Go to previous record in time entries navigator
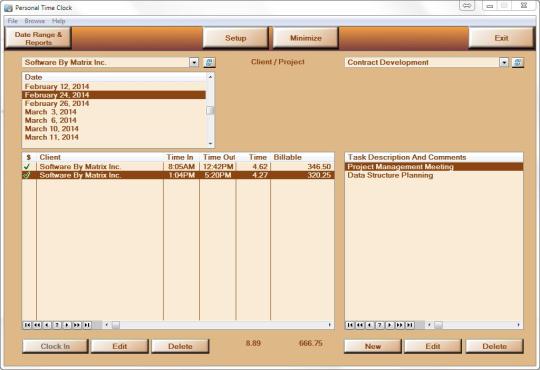The width and height of the screenshot is (540, 370). pyautogui.click(x=47, y=325)
